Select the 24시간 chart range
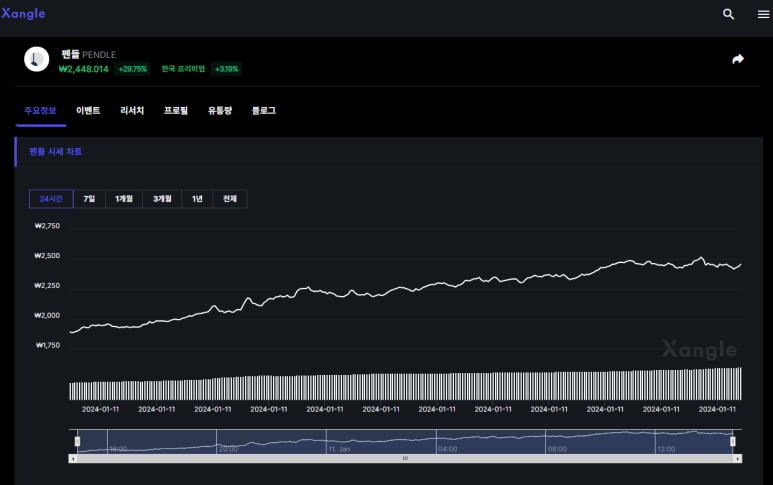 (x=51, y=199)
